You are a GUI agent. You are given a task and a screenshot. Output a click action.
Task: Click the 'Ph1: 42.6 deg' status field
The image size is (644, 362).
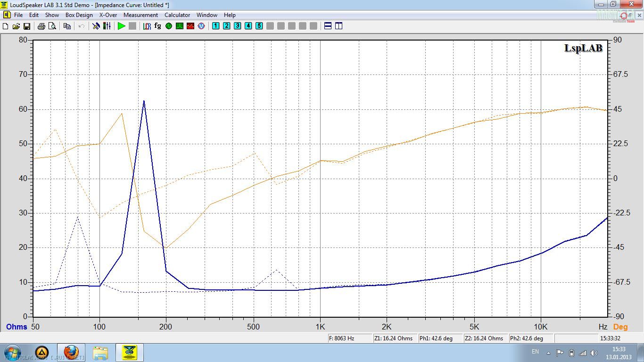[440, 338]
